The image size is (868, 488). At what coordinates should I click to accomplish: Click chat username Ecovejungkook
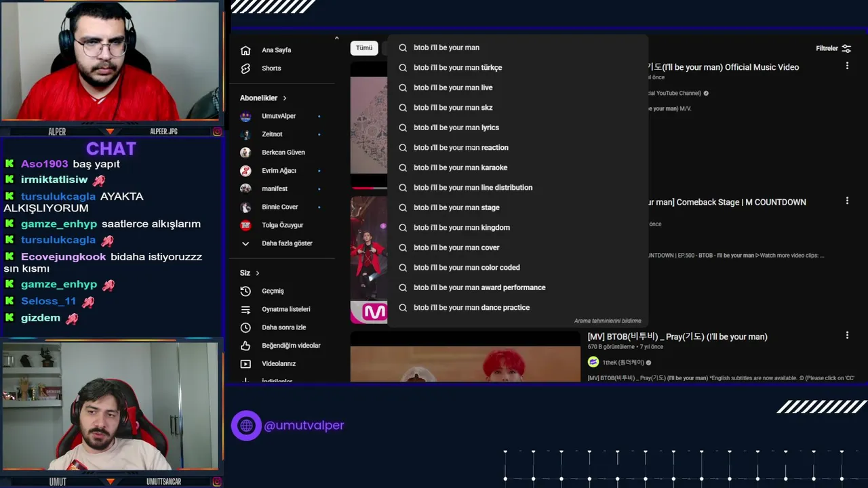pos(64,257)
